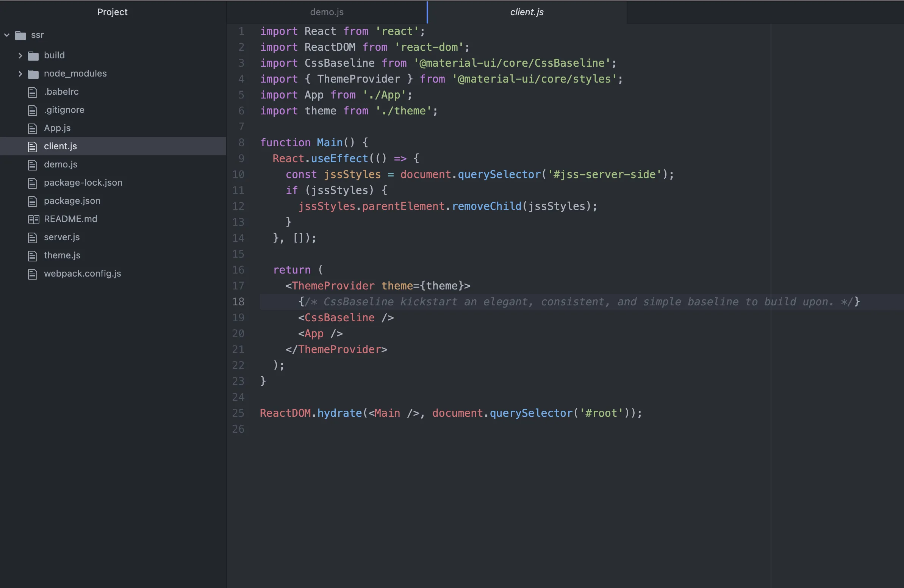
Task: Select the build folder label
Action: [54, 55]
